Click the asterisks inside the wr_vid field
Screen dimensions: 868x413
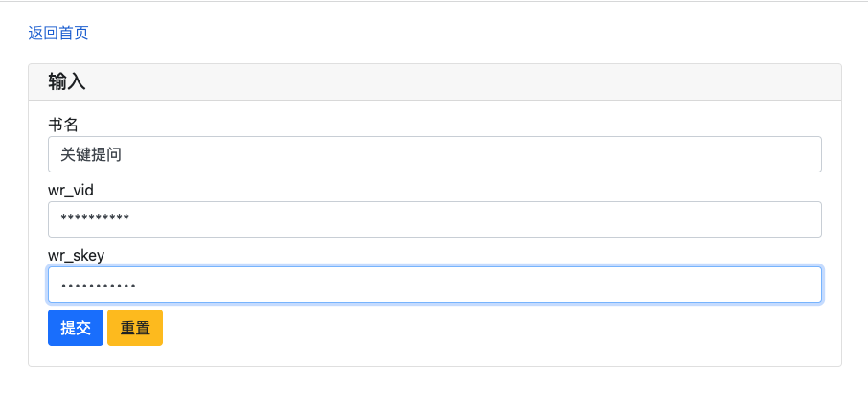coord(95,220)
